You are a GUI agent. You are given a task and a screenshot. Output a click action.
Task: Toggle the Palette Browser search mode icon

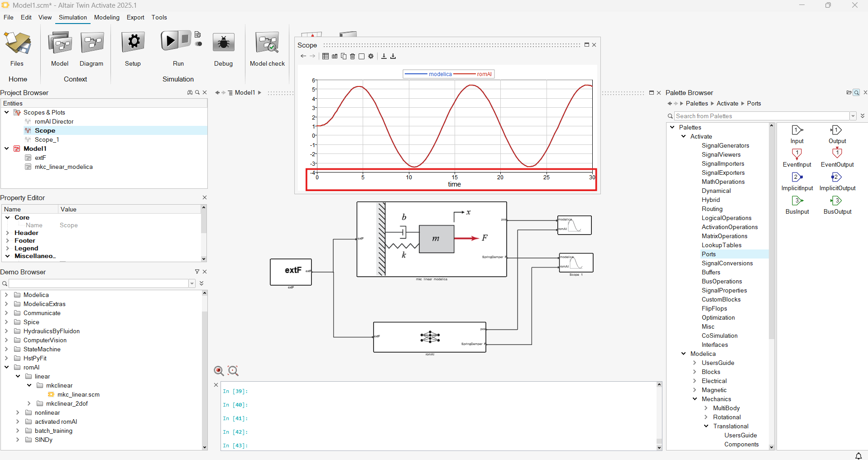856,92
